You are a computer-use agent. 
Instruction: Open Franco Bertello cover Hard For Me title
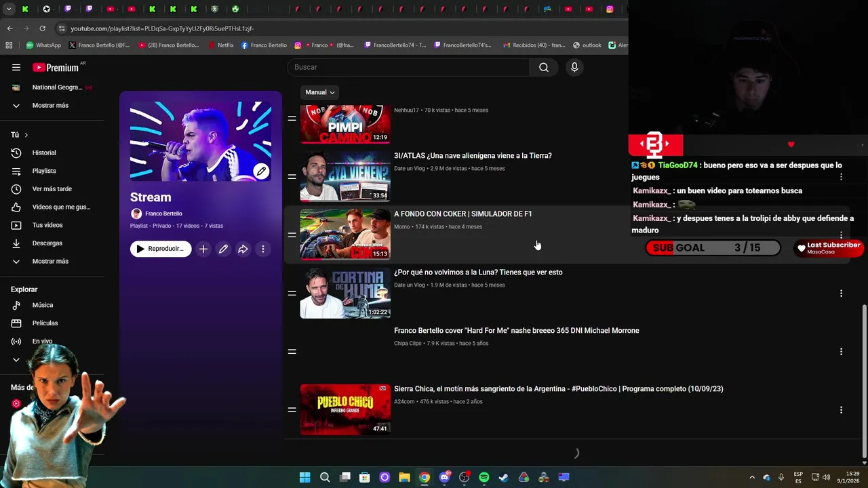point(517,331)
